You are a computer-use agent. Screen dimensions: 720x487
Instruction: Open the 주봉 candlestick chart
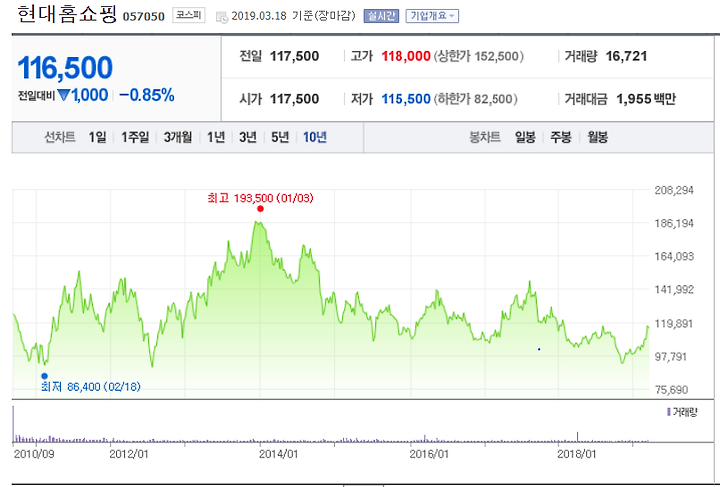coord(561,137)
